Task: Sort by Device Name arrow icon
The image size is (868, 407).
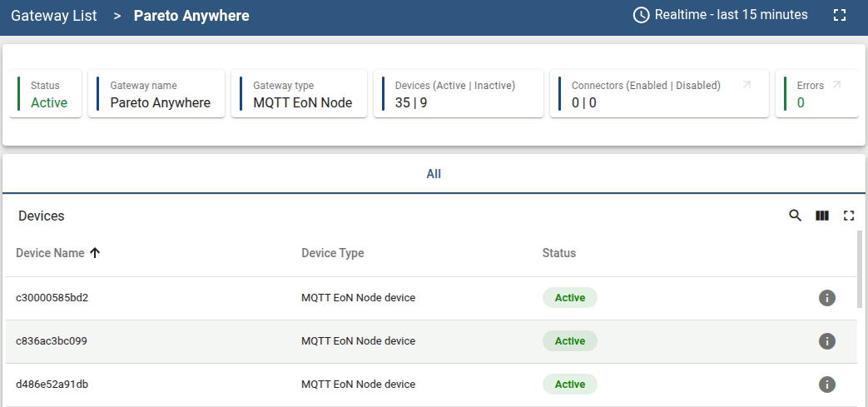Action: click(95, 253)
